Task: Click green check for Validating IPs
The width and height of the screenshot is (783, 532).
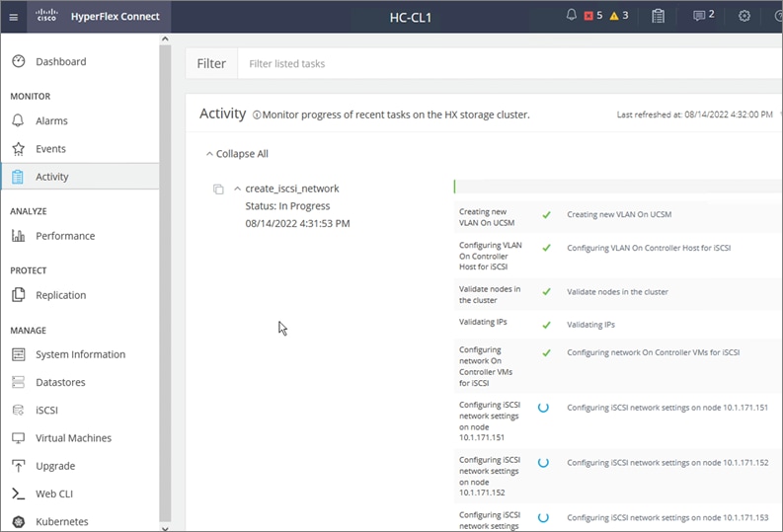Action: tap(547, 325)
